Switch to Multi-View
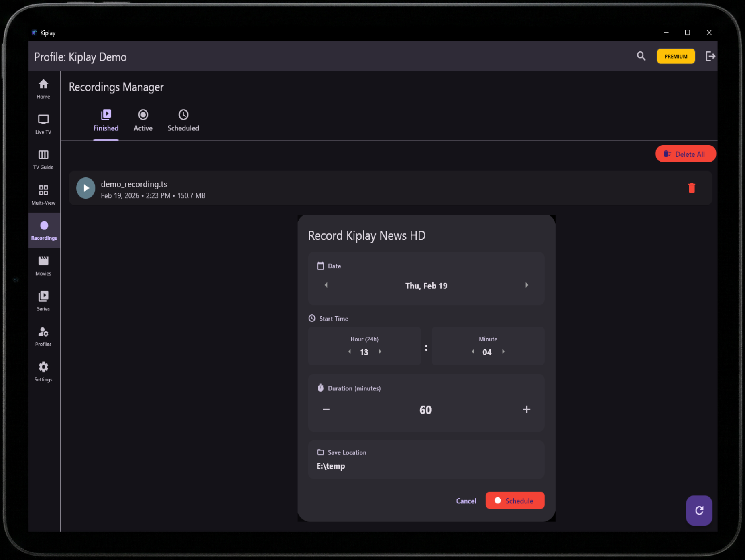This screenshot has width=745, height=560. pyautogui.click(x=43, y=194)
